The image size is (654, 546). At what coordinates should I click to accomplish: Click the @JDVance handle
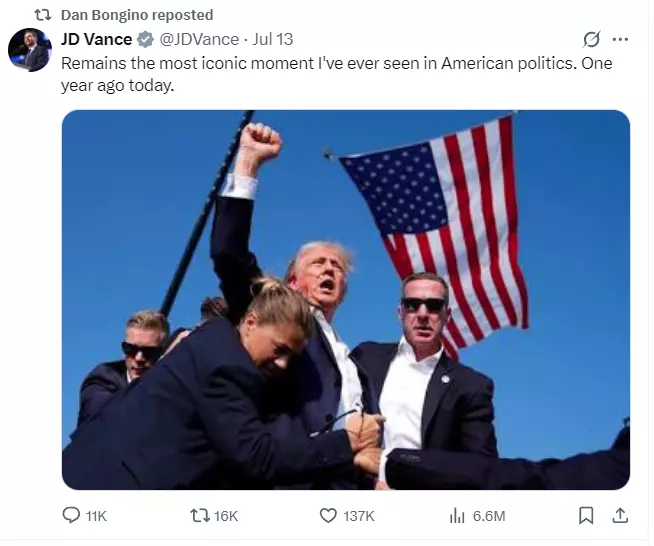pos(199,40)
